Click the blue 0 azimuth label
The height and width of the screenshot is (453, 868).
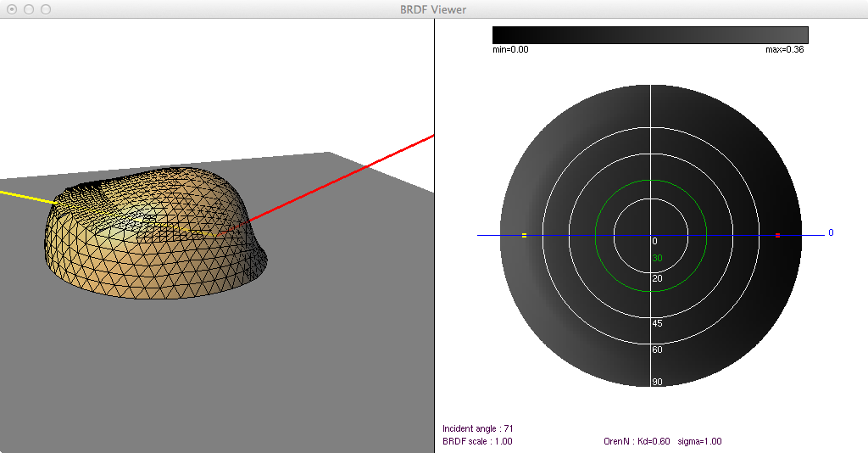coord(831,232)
